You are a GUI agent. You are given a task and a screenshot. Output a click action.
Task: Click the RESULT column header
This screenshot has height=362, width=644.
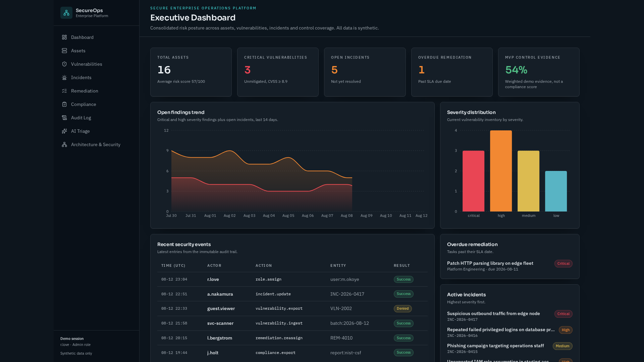click(x=402, y=265)
